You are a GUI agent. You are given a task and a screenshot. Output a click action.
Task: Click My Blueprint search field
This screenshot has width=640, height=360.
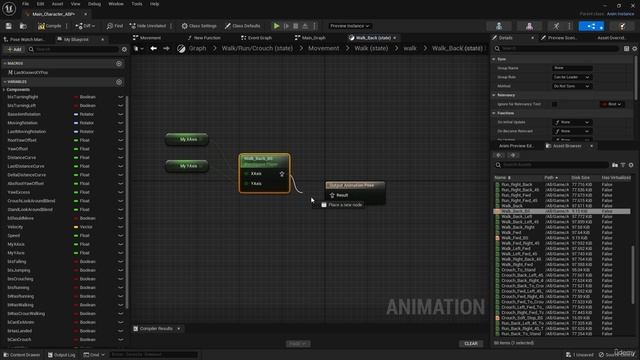tap(74, 49)
